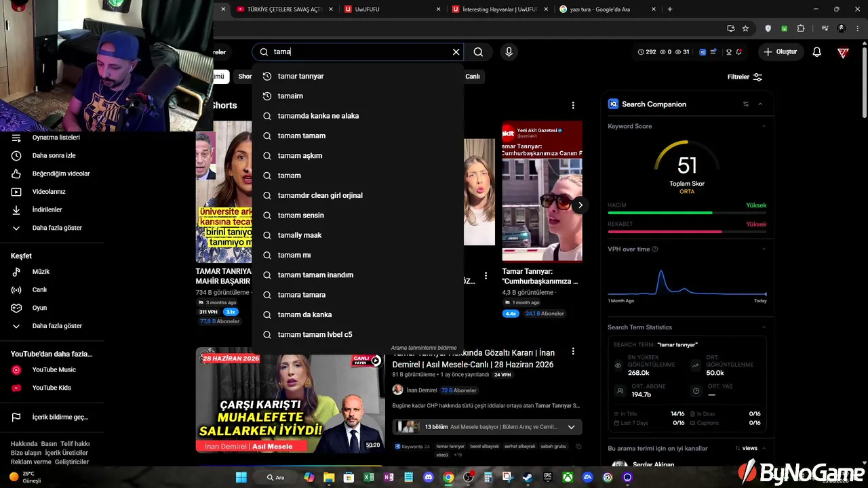Viewport: 868px width, 488px height.
Task: Open File Explorer from the taskbar
Action: pos(329,477)
